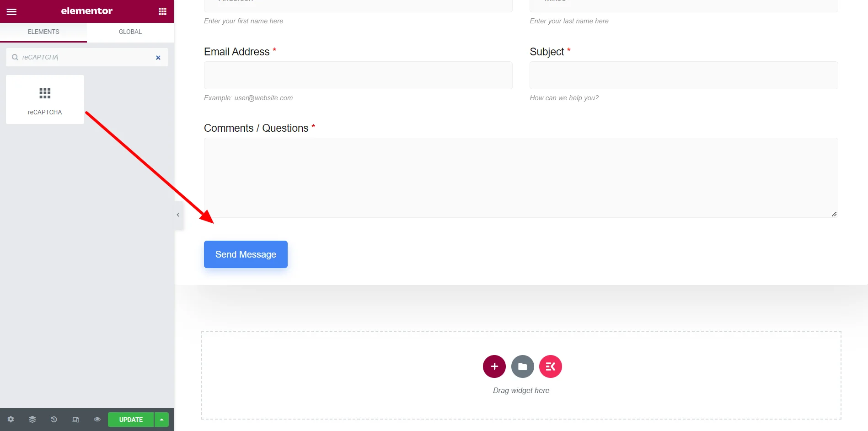868x431 pixels.
Task: Click the elementor logo title
Action: (87, 11)
